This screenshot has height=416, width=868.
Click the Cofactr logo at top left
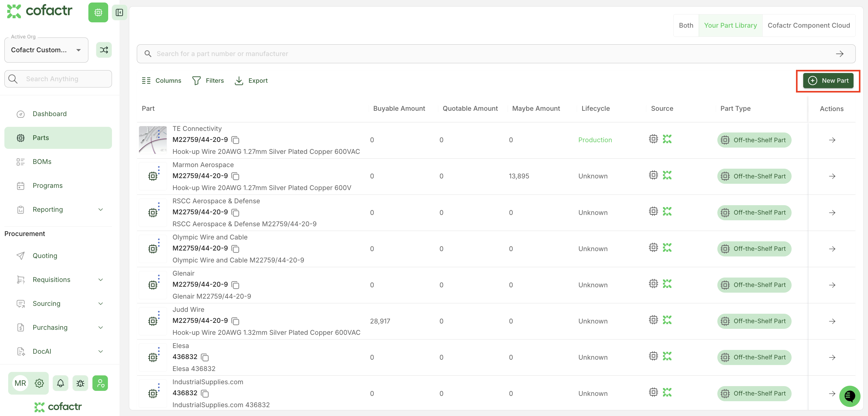(39, 11)
